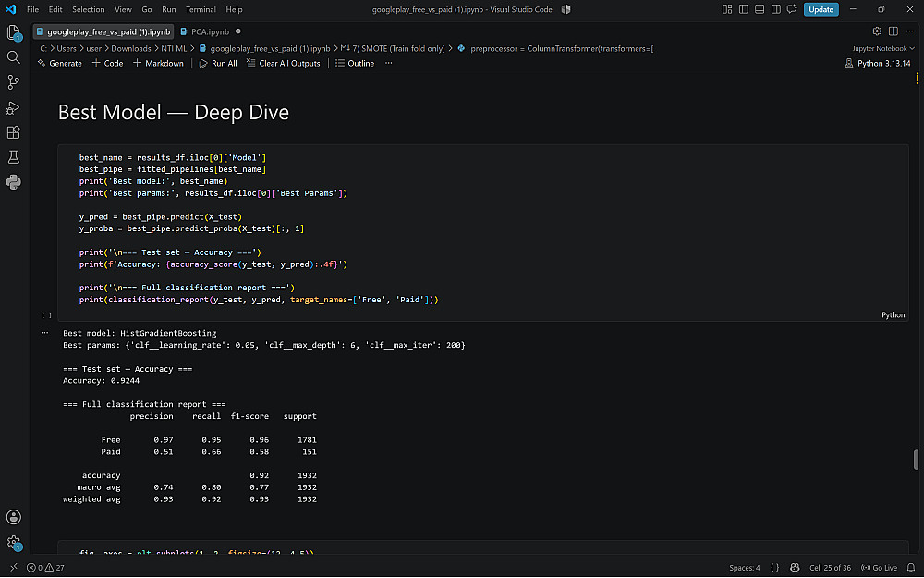Open the Search view icon
924x578 pixels.
click(14, 57)
